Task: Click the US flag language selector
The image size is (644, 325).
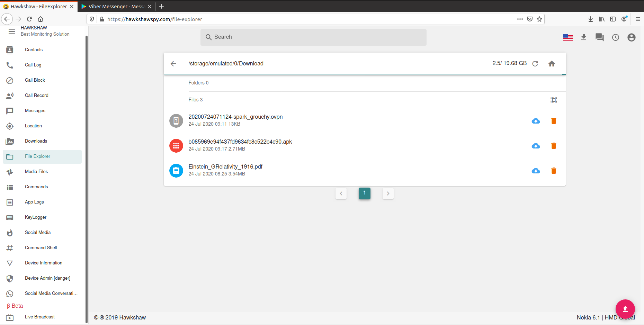Action: 568,37
